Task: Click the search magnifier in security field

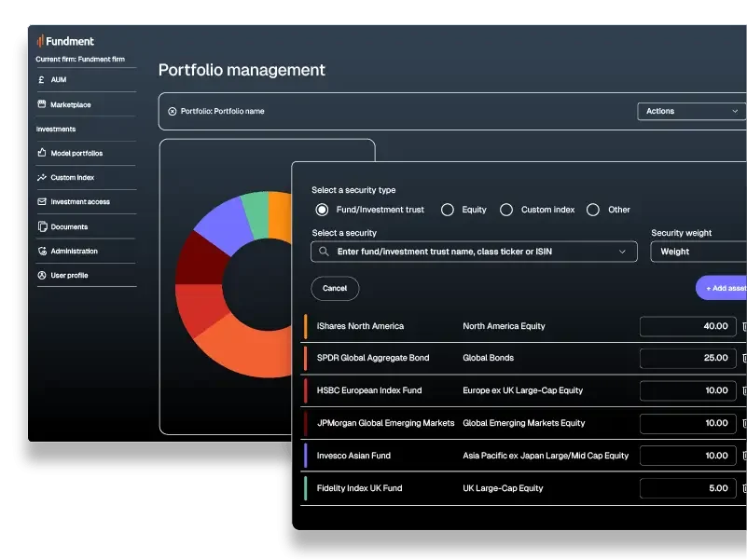Action: pos(324,252)
